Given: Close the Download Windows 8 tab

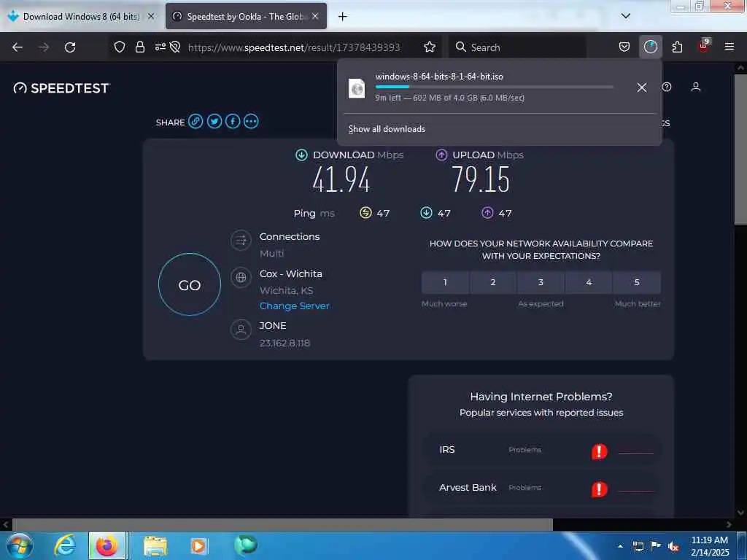Looking at the screenshot, I should 151,16.
